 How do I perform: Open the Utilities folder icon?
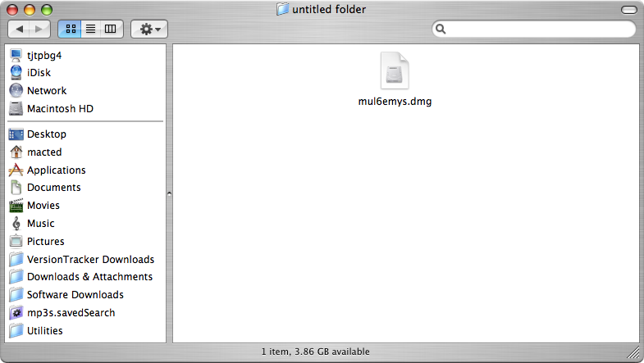pos(16,330)
